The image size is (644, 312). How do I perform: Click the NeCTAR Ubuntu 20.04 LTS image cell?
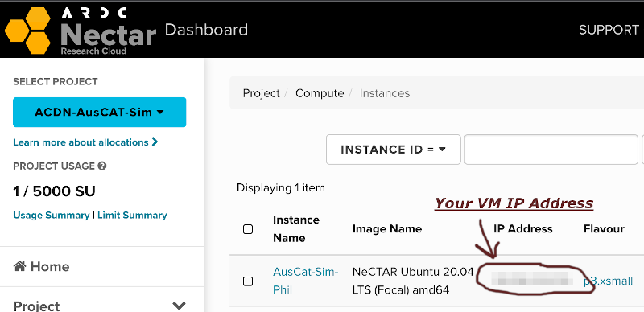pos(413,281)
